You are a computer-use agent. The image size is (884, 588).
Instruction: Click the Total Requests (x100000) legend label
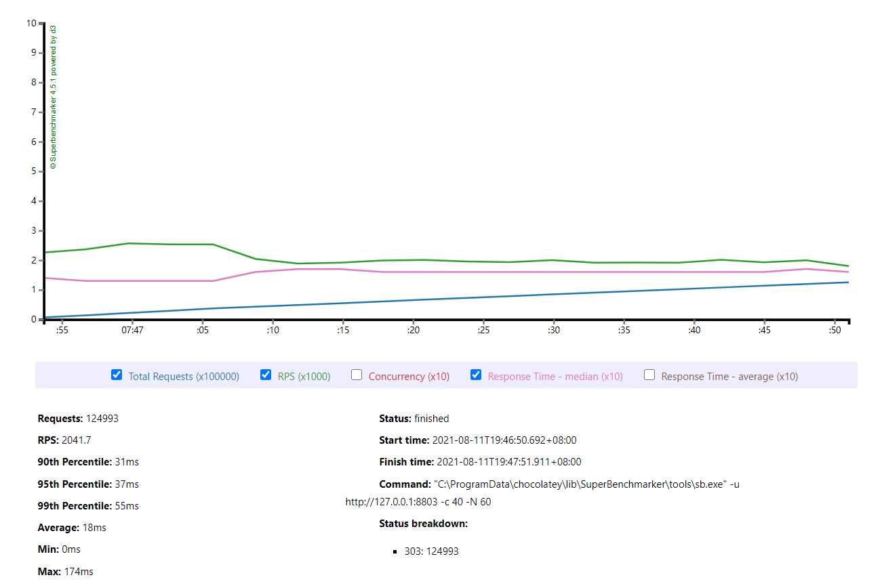(184, 377)
